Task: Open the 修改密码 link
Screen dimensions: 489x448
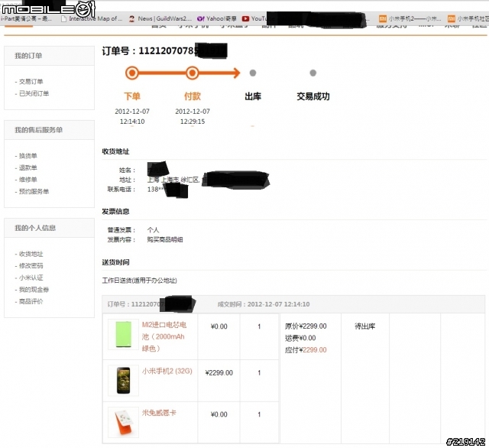Action: (x=31, y=266)
